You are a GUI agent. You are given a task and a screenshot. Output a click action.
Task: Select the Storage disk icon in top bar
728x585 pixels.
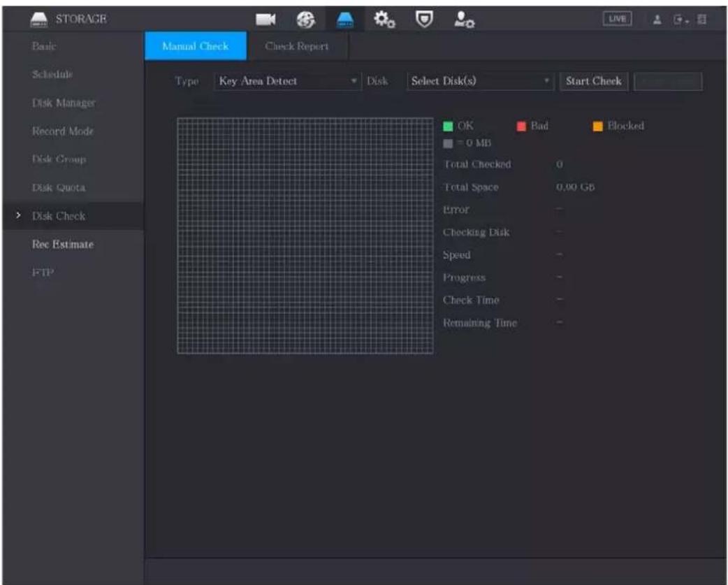[x=344, y=20]
